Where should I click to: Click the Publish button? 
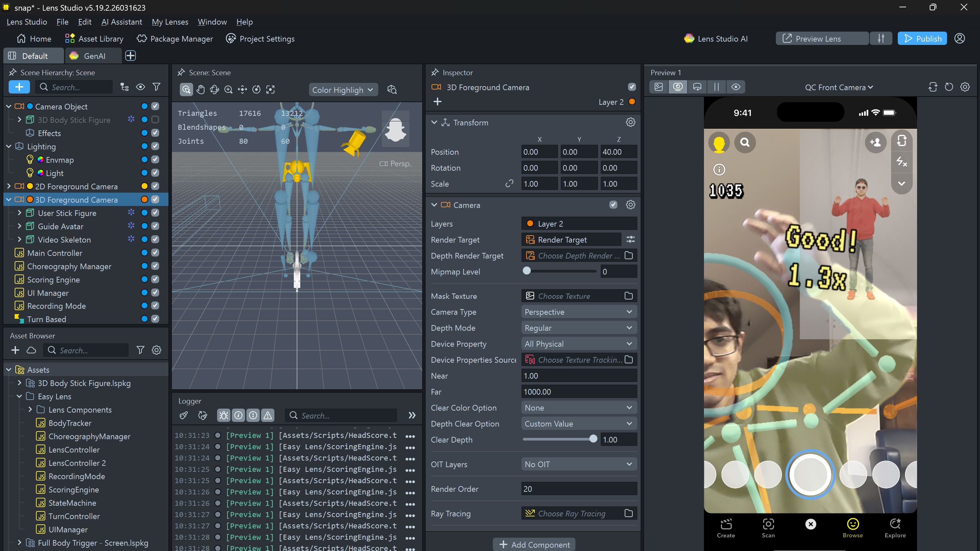[922, 39]
